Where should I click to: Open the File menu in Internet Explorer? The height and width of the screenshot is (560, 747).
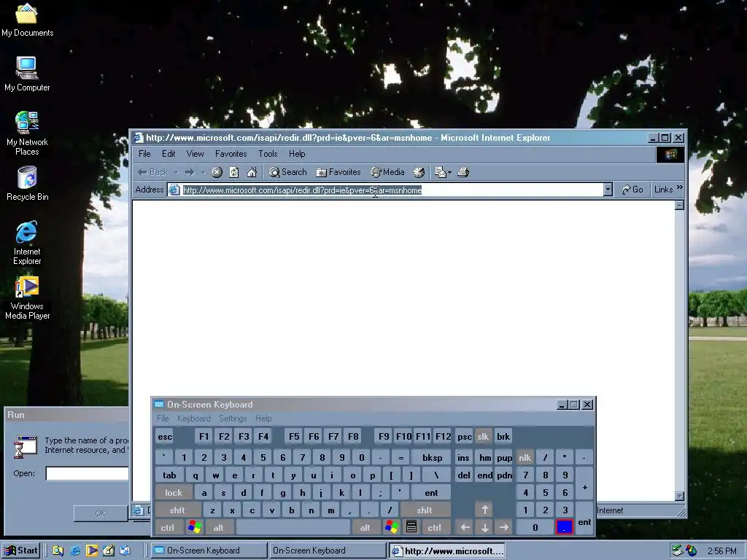tap(144, 154)
